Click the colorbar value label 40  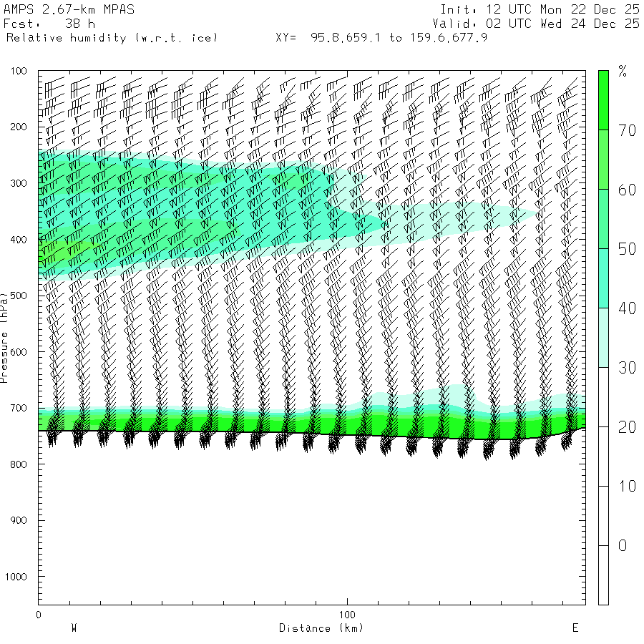[627, 308]
